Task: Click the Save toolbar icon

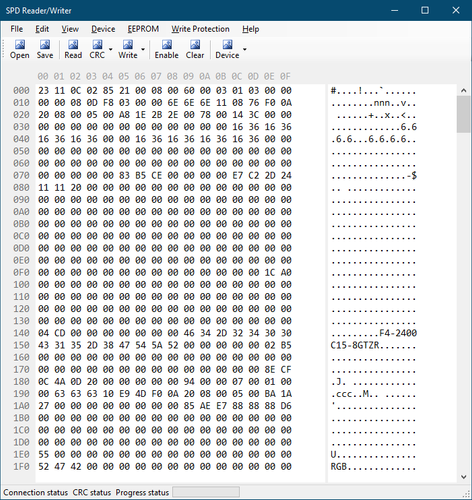Action: click(x=45, y=49)
